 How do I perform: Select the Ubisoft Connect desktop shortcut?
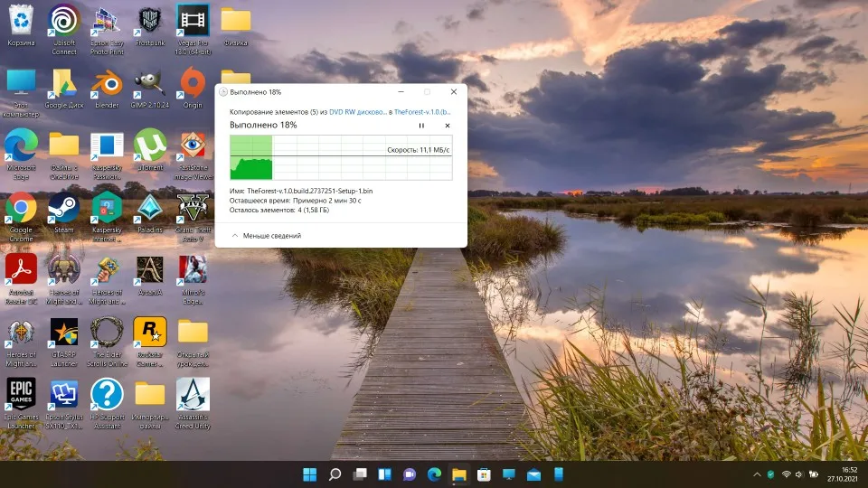pyautogui.click(x=64, y=30)
